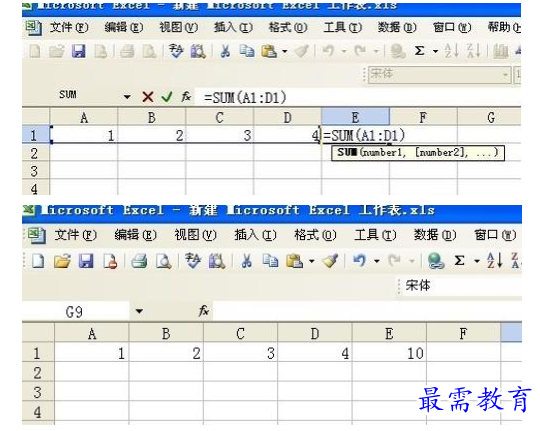Screen dimensions: 540x431
Task: Select cell A1 with 1 in G9 window
Action: 92,353
